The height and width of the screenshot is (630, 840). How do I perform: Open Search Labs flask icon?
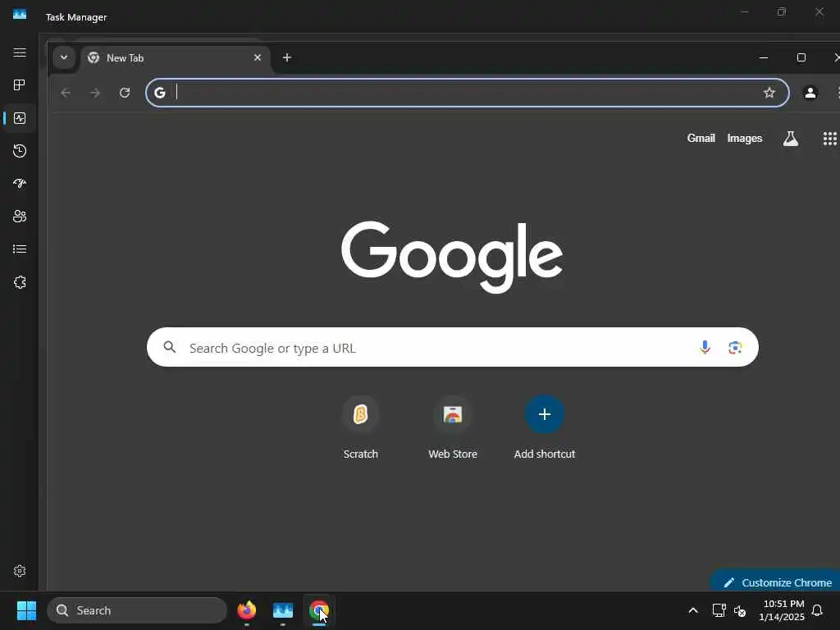[x=791, y=138]
